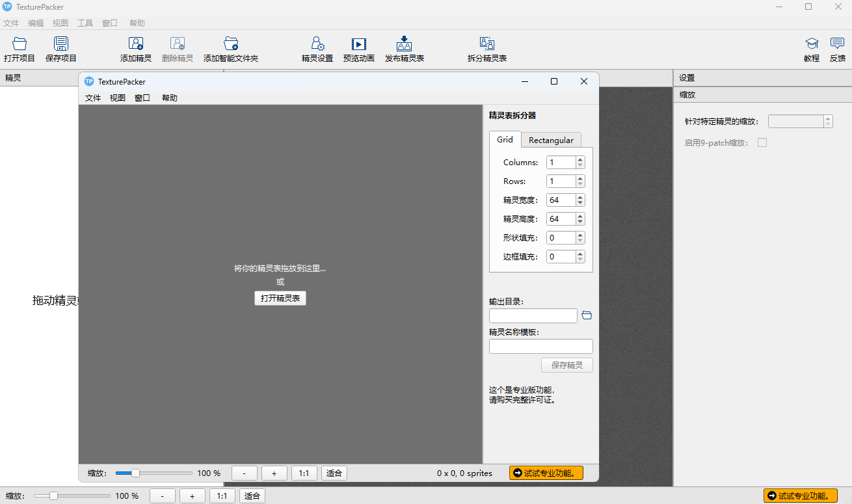Screen dimensions: 852x504
Task: Click the 打开精灵表 button
Action: [x=280, y=298]
